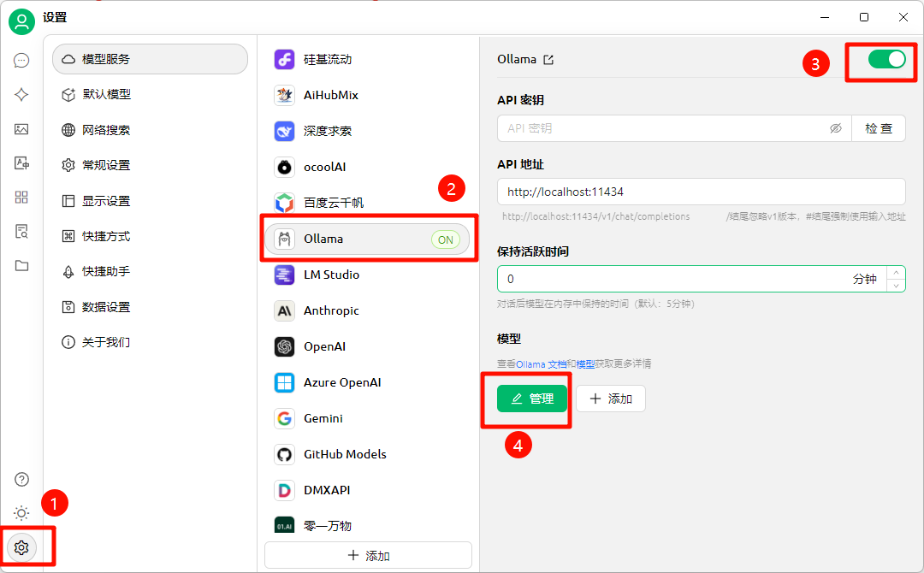Select the ocoolAI provider
The height and width of the screenshot is (573, 924).
tap(367, 168)
